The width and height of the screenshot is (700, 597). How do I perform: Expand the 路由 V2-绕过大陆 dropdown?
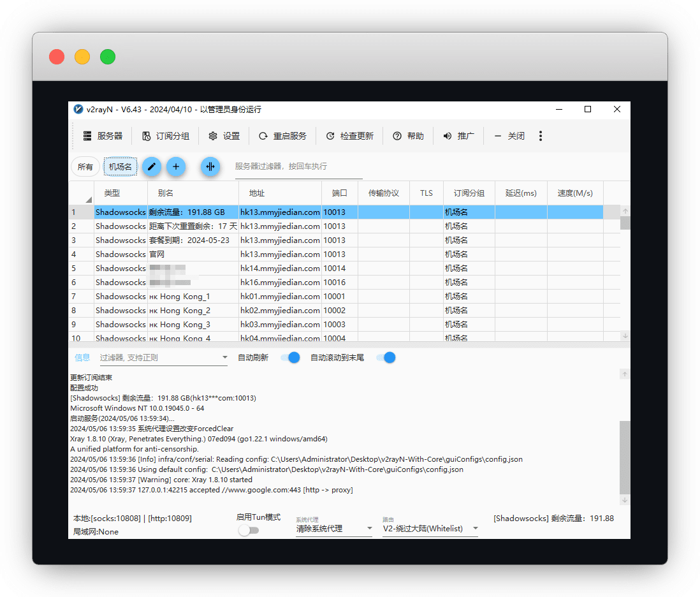pos(430,529)
